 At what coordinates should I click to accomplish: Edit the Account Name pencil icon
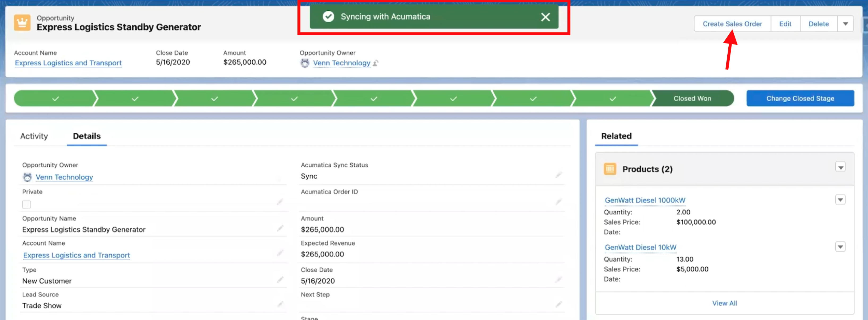click(x=280, y=253)
